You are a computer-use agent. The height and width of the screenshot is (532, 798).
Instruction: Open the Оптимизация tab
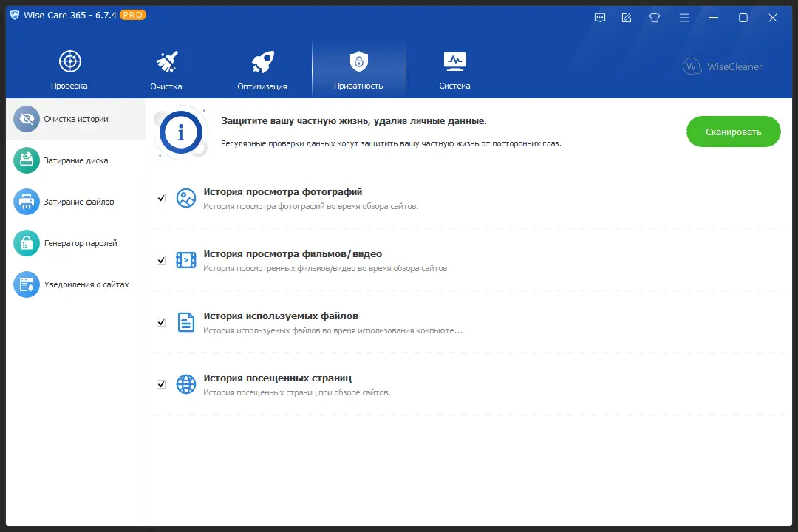pos(263,68)
